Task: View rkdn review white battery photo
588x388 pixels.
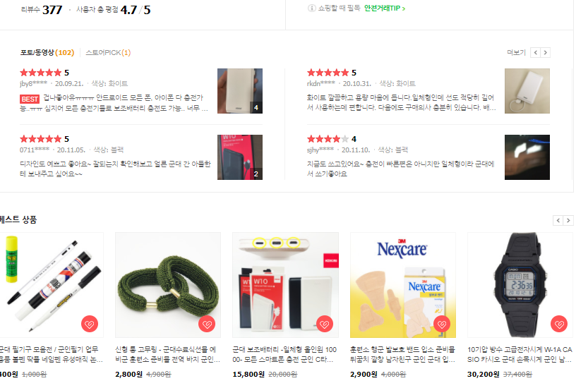Action: [x=527, y=91]
